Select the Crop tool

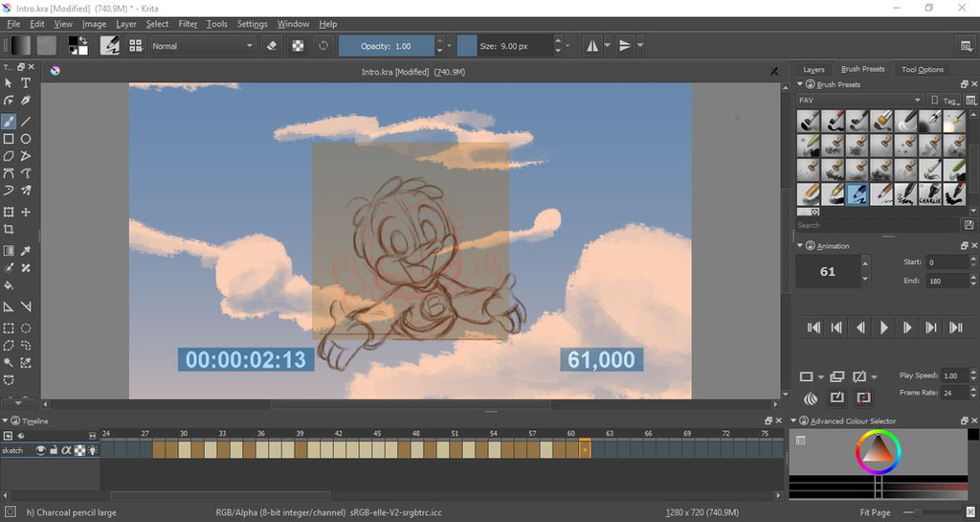[9, 230]
